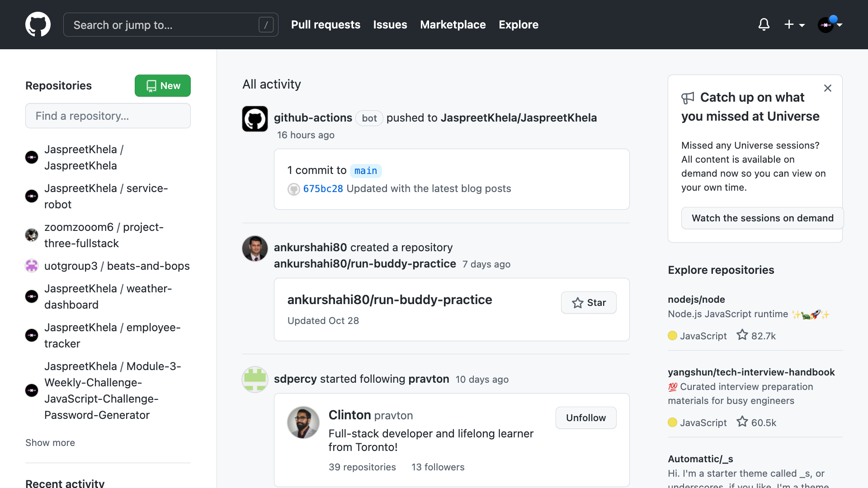Open the Issues page
The height and width of the screenshot is (488, 868).
pyautogui.click(x=390, y=24)
